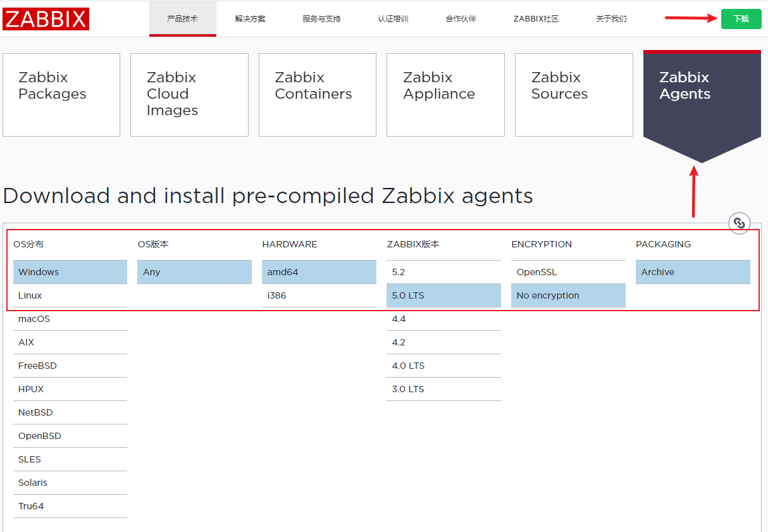The height and width of the screenshot is (532, 768).
Task: Choose FreeBSD in OS distribution list
Action: click(70, 366)
